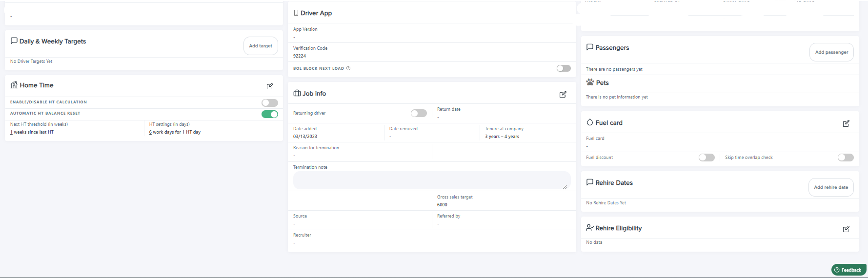Click the HT settings value 6
The height and width of the screenshot is (278, 868).
(x=150, y=132)
